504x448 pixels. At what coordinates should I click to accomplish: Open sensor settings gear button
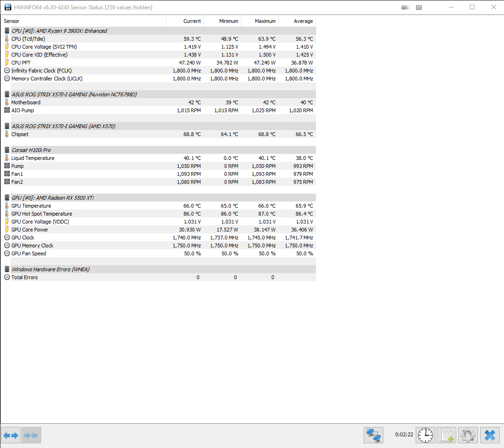coord(468,435)
